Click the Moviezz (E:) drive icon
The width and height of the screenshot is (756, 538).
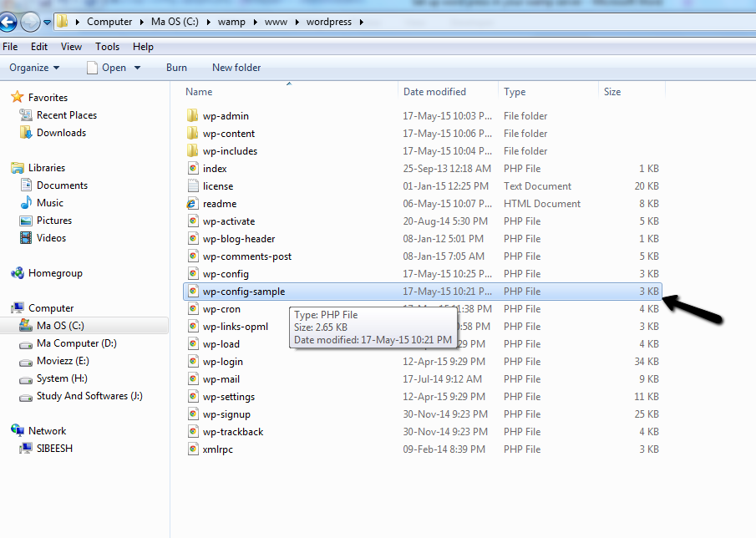tap(26, 362)
